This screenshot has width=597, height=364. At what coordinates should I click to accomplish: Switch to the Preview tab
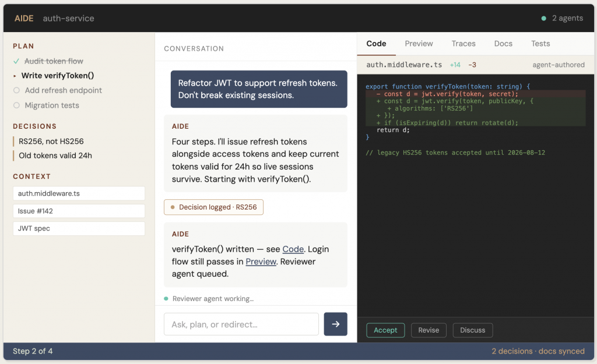tap(419, 44)
